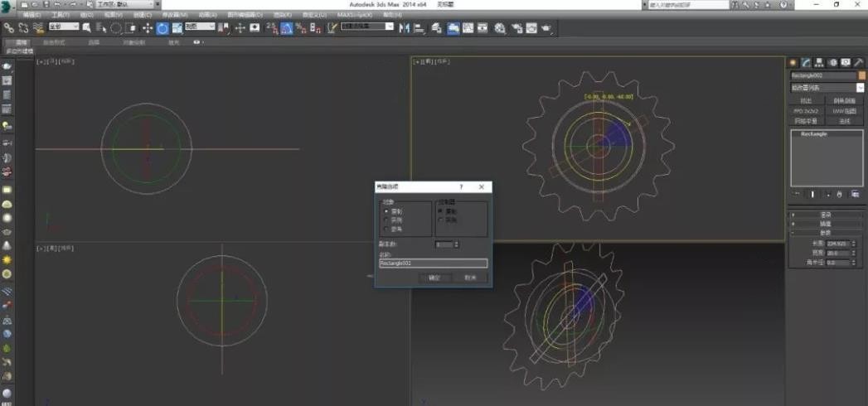Click the Select and Move tool
Viewport: 868px width, 406px height.
(x=148, y=28)
